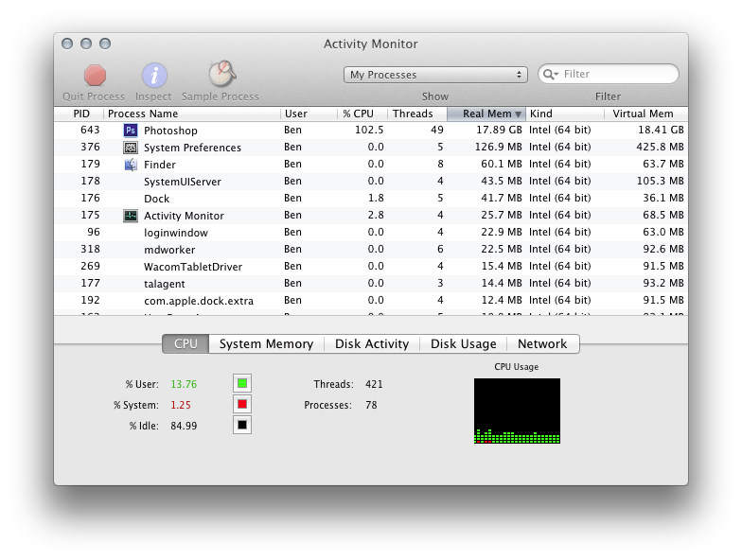Click the Finder icon in the list
The height and width of the screenshot is (560, 742).
[131, 165]
